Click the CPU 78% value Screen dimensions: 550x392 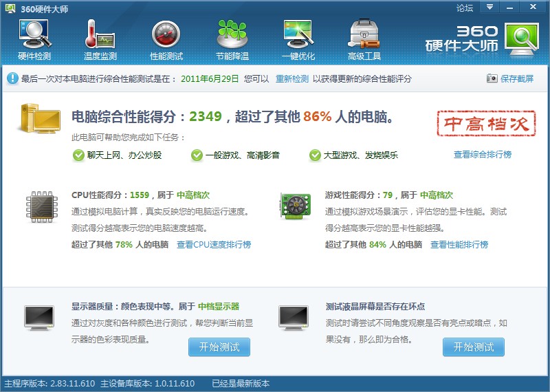124,245
